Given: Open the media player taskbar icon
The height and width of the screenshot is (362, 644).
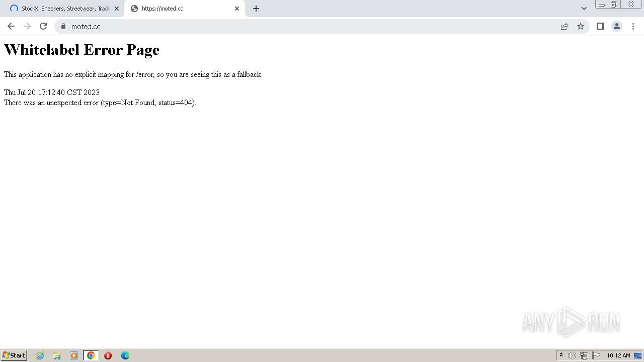Looking at the screenshot, I should click(x=74, y=355).
